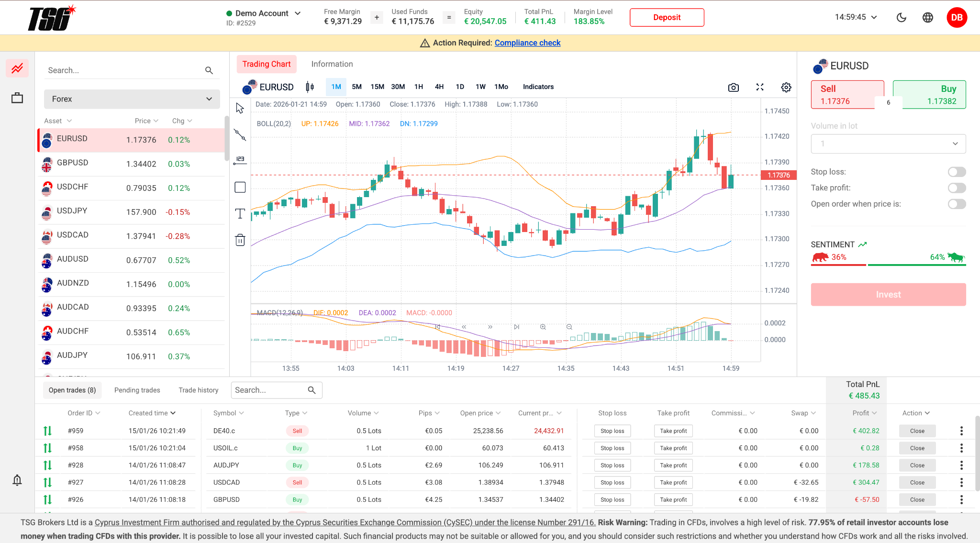This screenshot has width=980, height=543.
Task: Open the portfolio briefcase icon
Action: (17, 98)
